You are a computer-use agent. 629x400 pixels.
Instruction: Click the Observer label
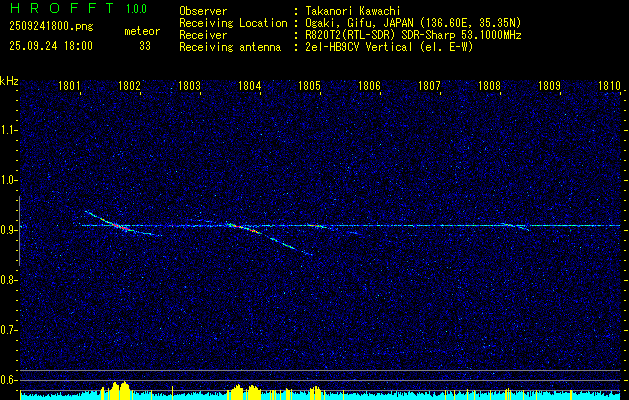[x=203, y=11]
